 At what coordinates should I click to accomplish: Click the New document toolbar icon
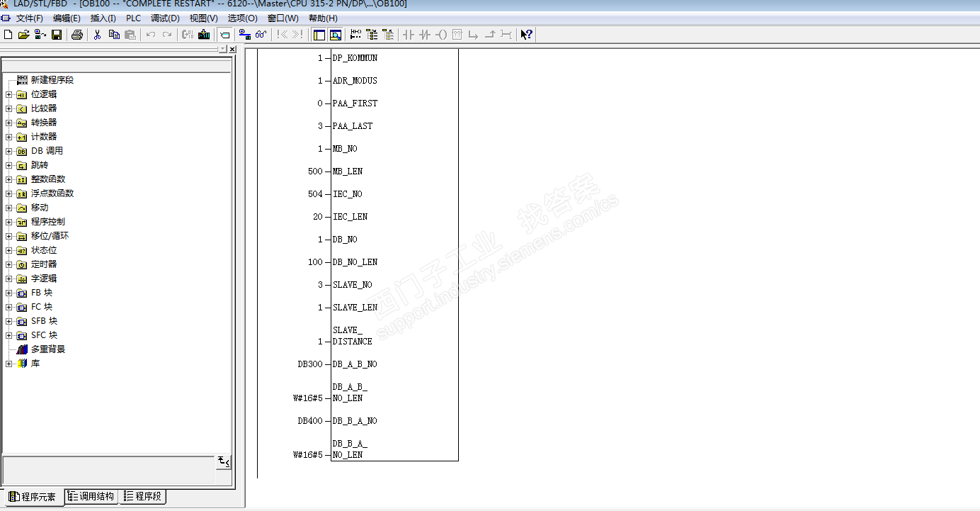click(x=8, y=34)
